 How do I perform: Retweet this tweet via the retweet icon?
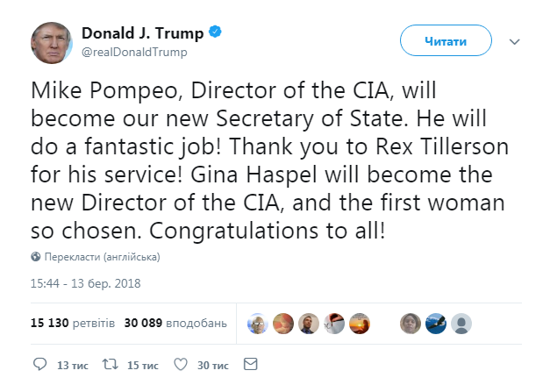click(x=111, y=364)
